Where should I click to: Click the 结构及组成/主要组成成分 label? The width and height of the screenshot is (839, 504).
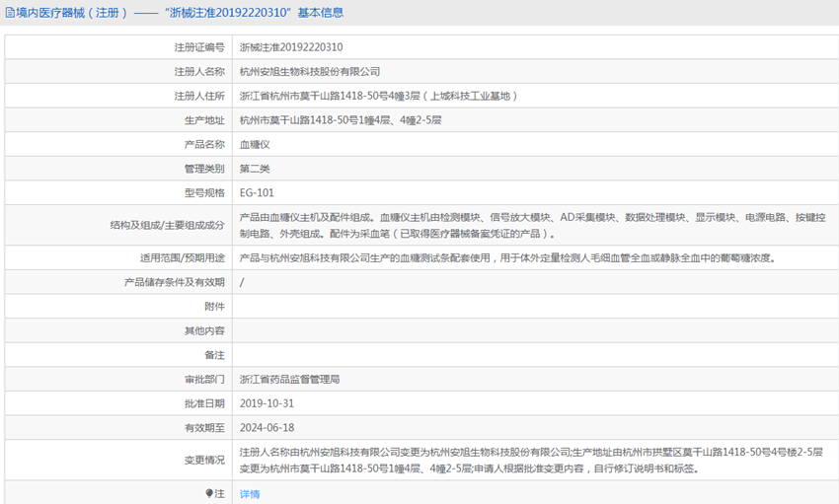point(168,225)
